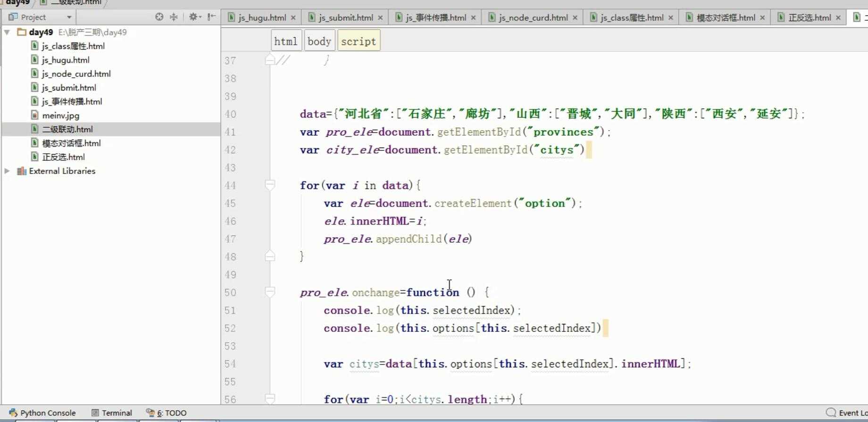Switch to js_submit.html editor tab
The height and width of the screenshot is (422, 868).
[346, 17]
